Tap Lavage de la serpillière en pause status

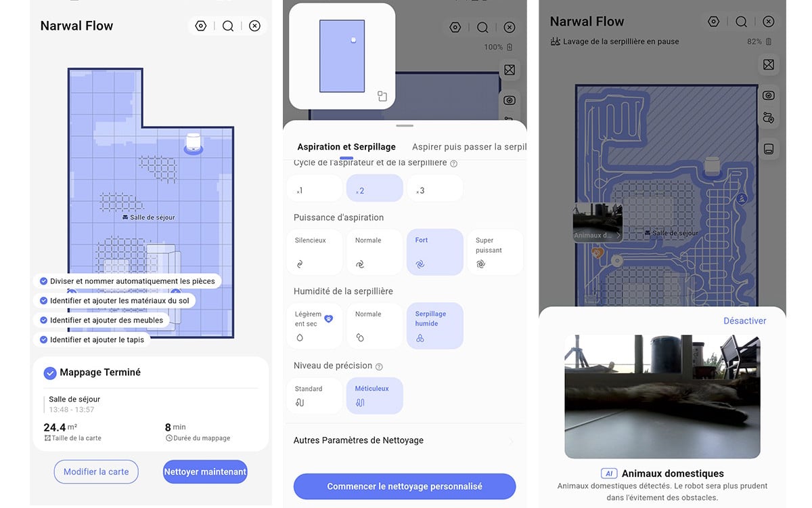pyautogui.click(x=622, y=41)
